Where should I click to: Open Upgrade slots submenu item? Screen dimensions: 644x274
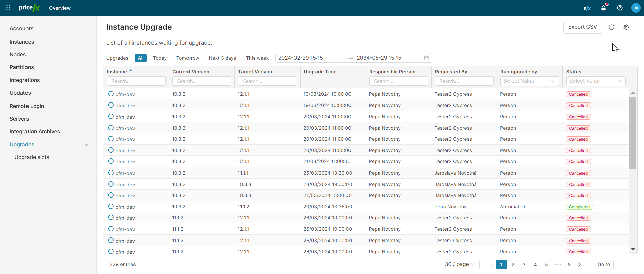(x=32, y=157)
